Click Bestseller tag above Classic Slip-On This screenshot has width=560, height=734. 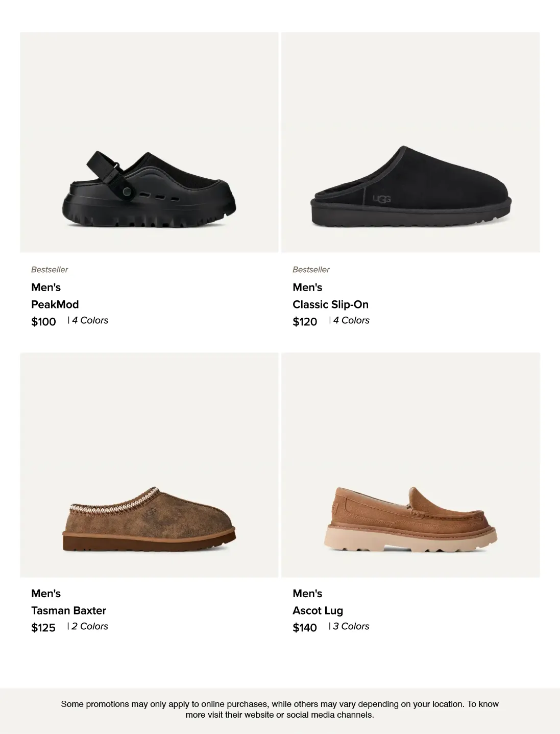tap(311, 270)
